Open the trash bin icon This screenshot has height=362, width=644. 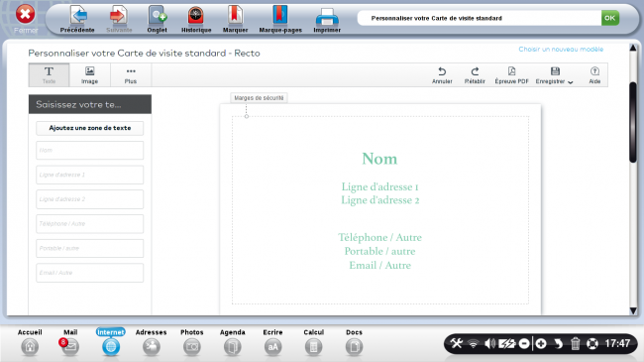point(575,343)
